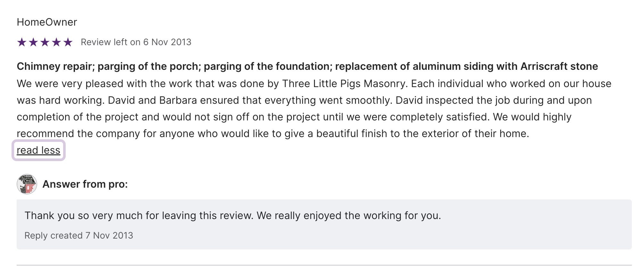
Task: Click the fifth purple rating star
Action: click(68, 42)
